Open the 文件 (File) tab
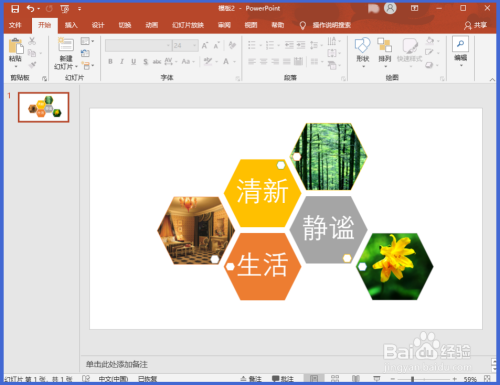 pos(15,25)
